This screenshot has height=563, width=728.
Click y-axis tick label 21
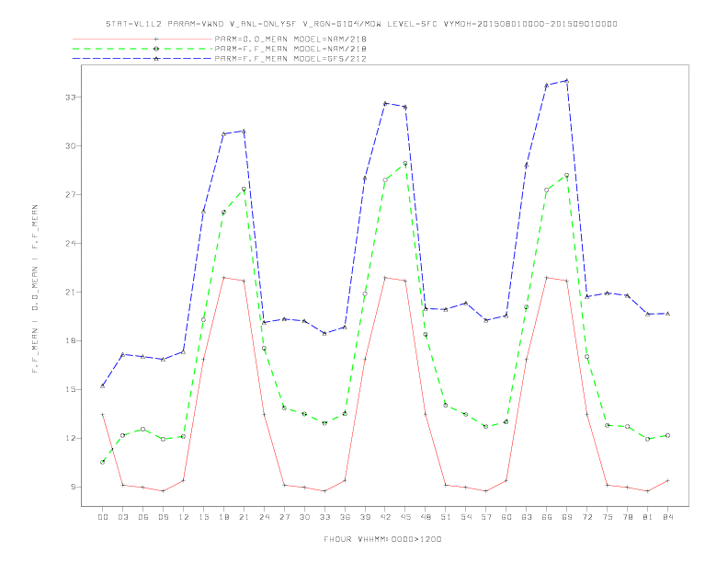[71, 293]
